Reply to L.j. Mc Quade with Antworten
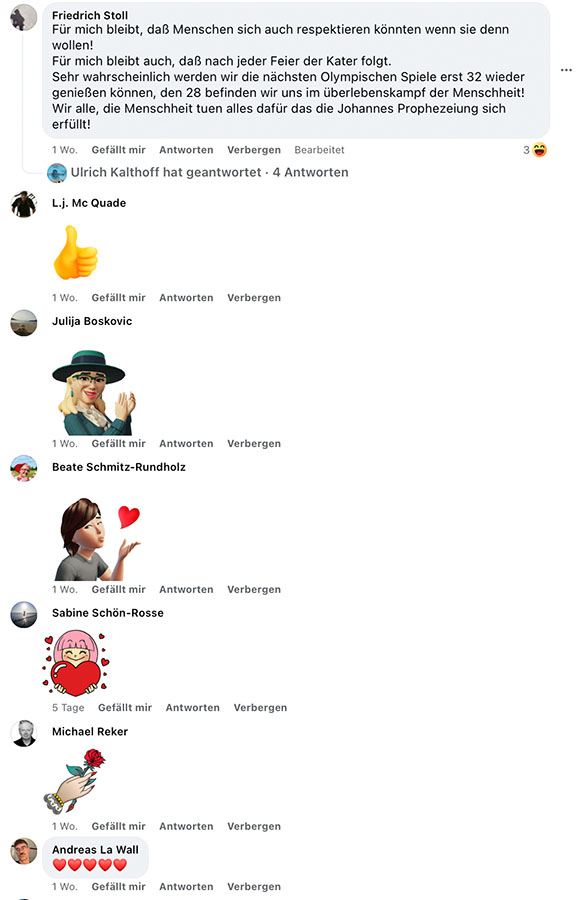This screenshot has height=900, width=578. [186, 298]
